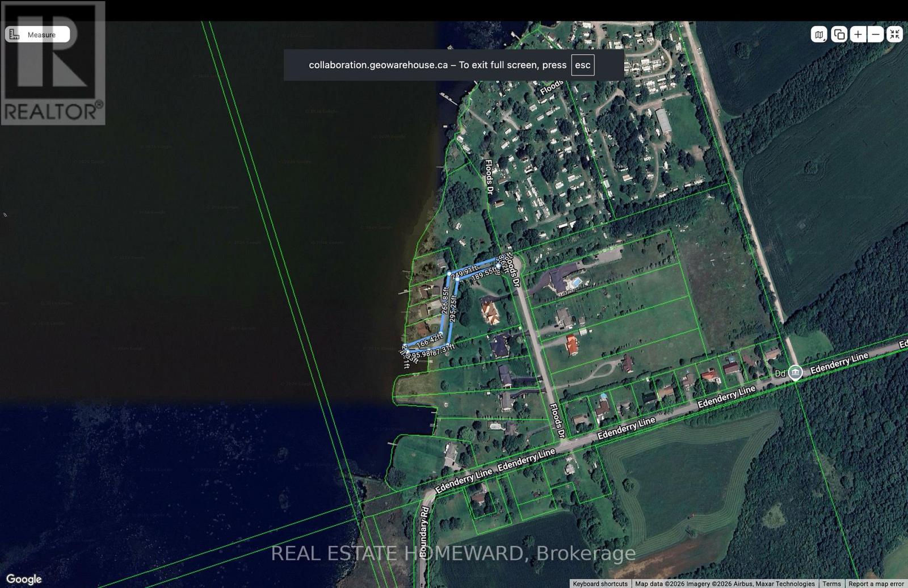Open the map type selector
The image size is (908, 588).
point(819,35)
